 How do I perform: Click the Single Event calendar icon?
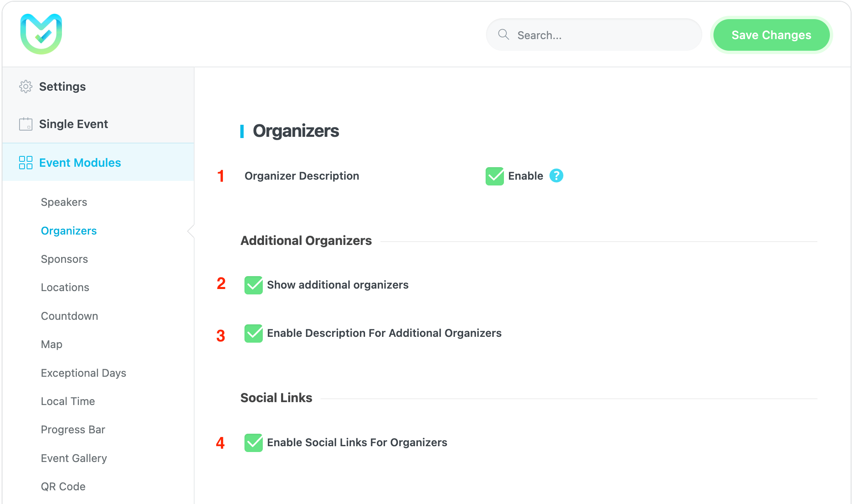tap(26, 124)
